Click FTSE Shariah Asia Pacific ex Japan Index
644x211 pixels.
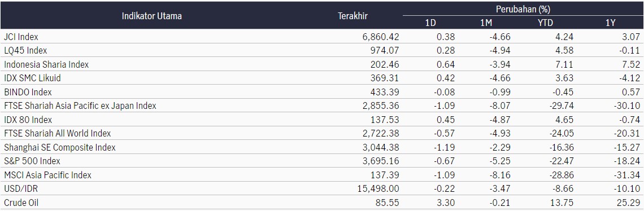(80, 106)
